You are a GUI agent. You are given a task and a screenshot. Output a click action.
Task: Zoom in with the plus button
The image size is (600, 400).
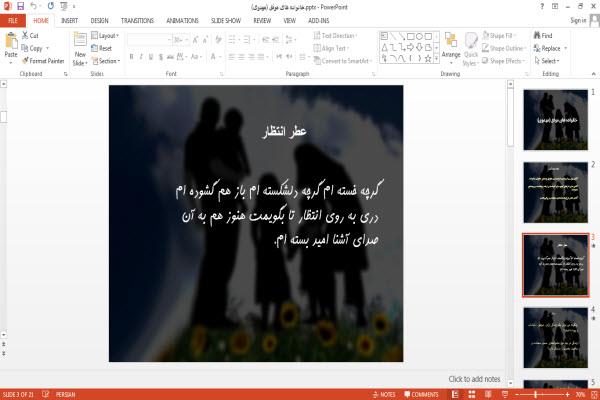click(x=567, y=394)
